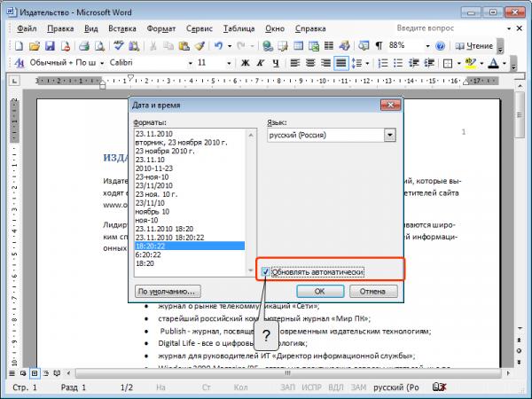Select format 23.11.2010 18:20 in list

click(x=190, y=229)
